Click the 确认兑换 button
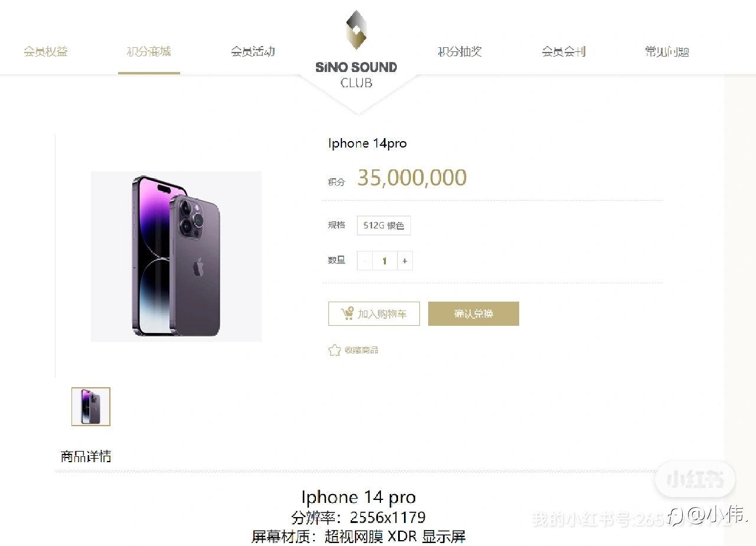The height and width of the screenshot is (546, 756). click(474, 313)
